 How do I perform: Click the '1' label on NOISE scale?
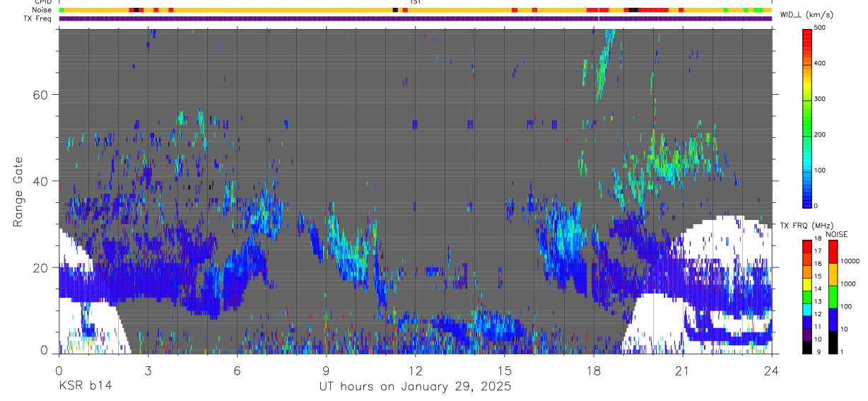pyautogui.click(x=841, y=351)
